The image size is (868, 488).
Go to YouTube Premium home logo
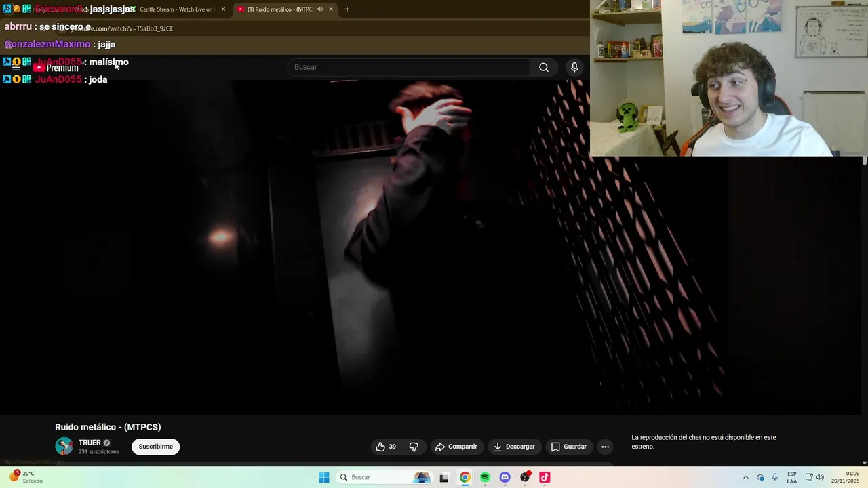(x=57, y=68)
